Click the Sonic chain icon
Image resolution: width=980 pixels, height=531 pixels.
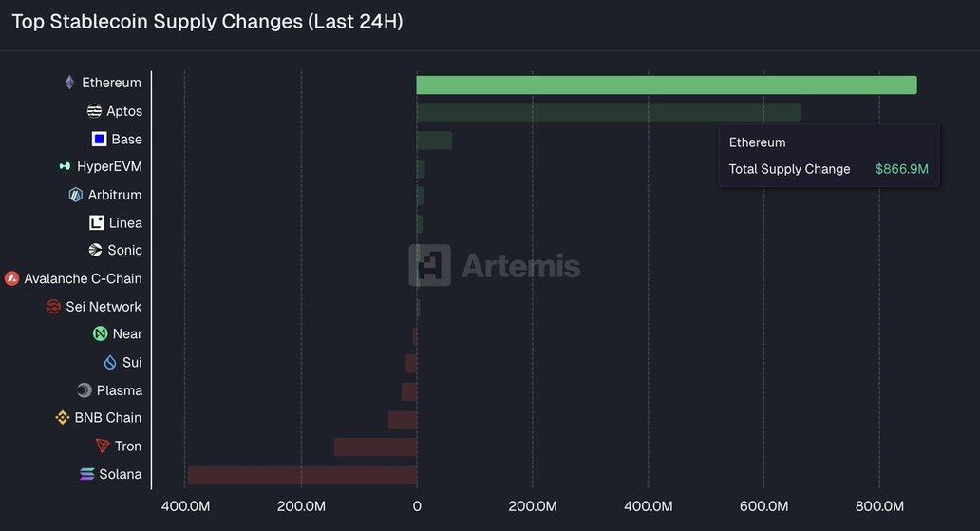pyautogui.click(x=95, y=250)
